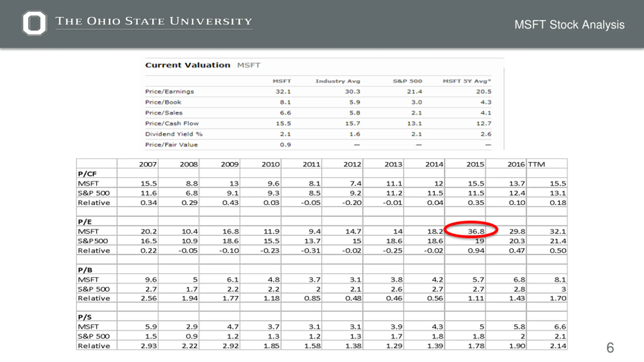Screen dimensions: 644x362
Task: Click P/CF Relative 2009 value 0.43
Action: pyautogui.click(x=230, y=203)
